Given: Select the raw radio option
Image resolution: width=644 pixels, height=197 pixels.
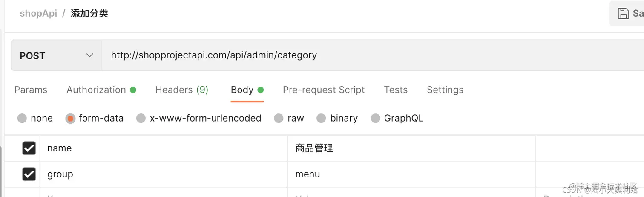Looking at the screenshot, I should point(279,118).
